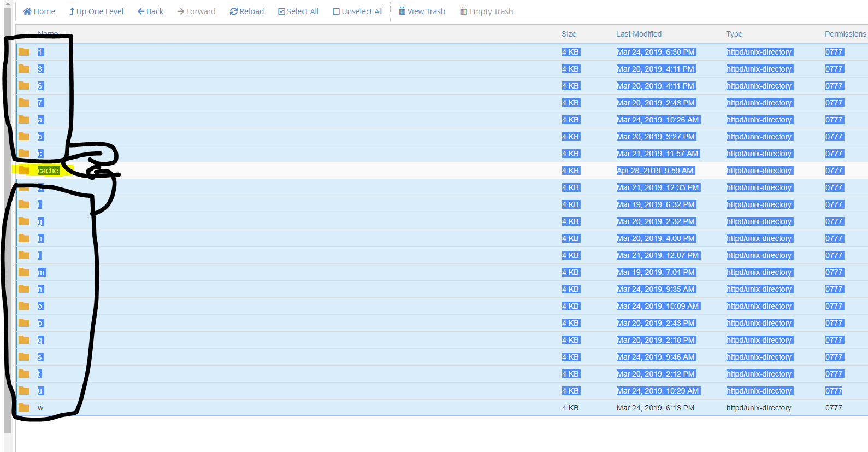Viewport: 868px width, 452px height.
Task: Select folder named m
Action: click(x=41, y=272)
